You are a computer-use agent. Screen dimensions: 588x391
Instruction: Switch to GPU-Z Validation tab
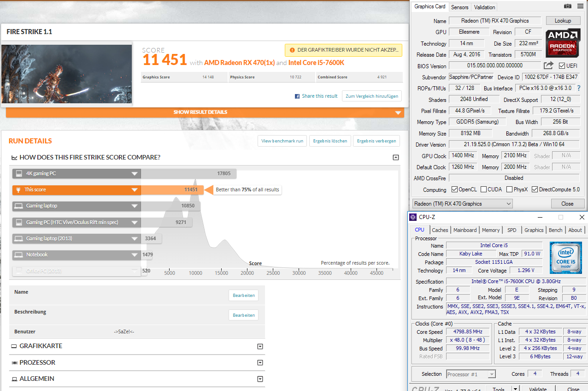click(x=484, y=7)
